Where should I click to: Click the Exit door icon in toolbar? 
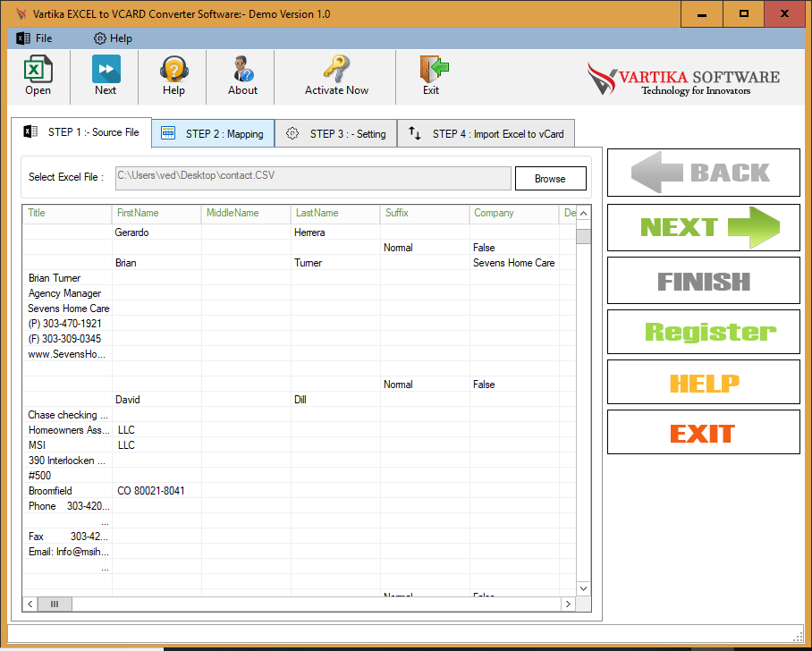[431, 76]
